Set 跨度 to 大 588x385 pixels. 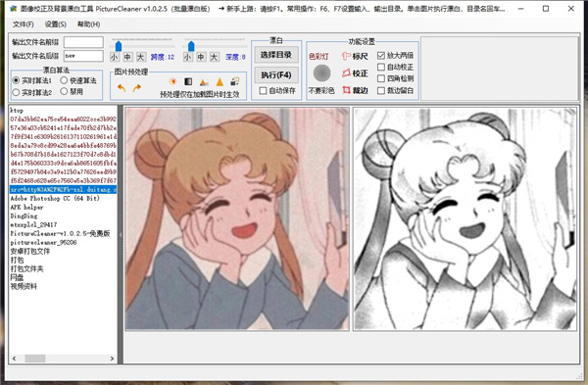[140, 57]
